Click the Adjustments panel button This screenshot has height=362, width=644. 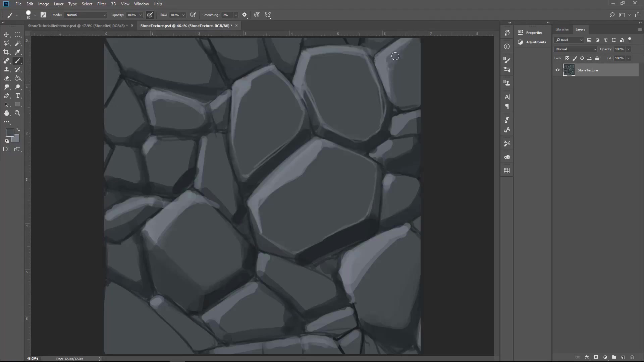521,42
